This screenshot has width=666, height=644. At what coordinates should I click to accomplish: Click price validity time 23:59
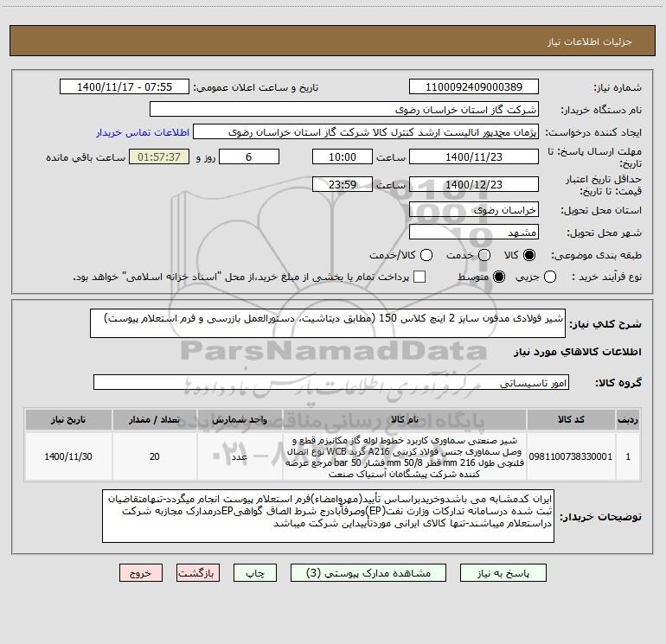[x=343, y=184]
